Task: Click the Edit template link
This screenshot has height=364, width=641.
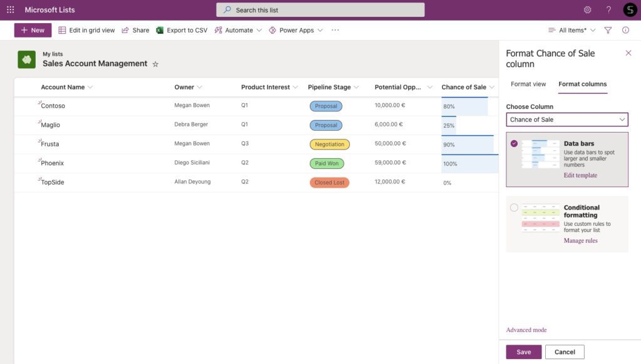Action: tap(580, 175)
